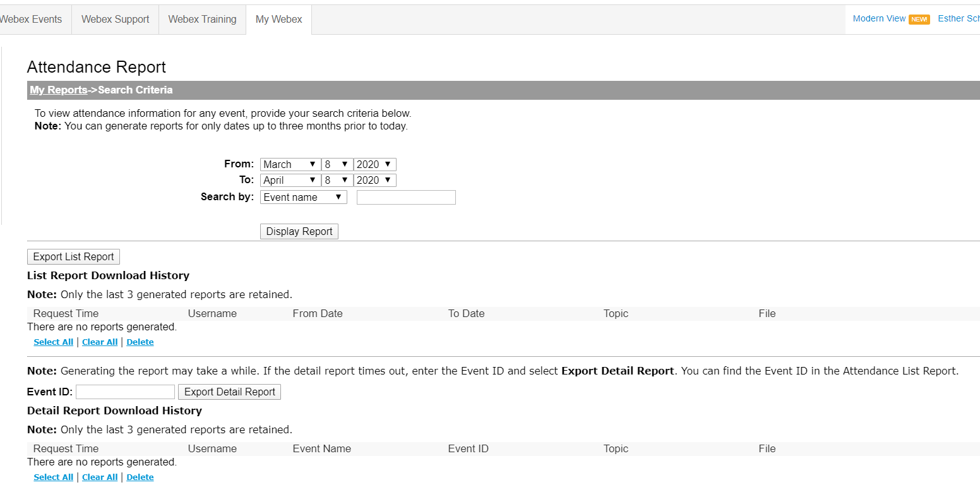Click Export Detail Report button
The height and width of the screenshot is (504, 980).
230,392
